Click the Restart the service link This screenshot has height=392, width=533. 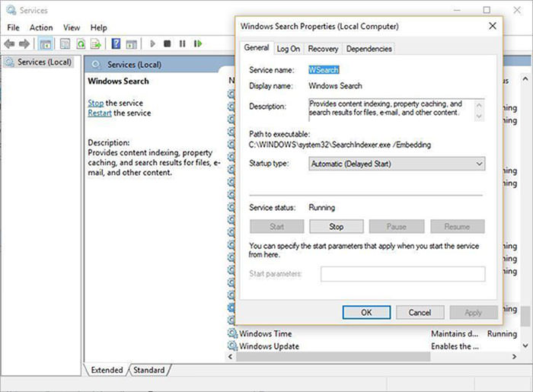pos(100,113)
